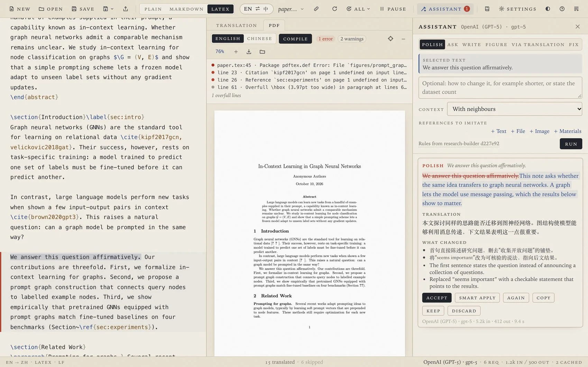
Task: Open PDF output folder icon
Action: [262, 52]
